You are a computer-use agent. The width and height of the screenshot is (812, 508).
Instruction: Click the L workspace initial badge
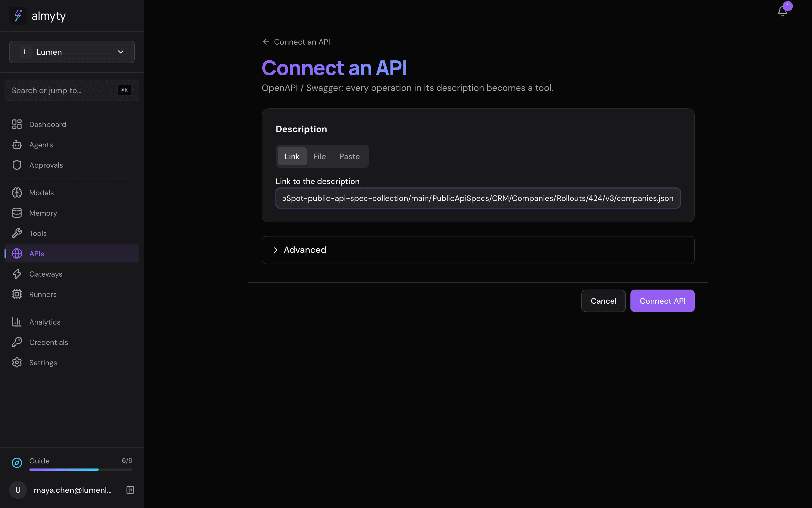tap(25, 52)
